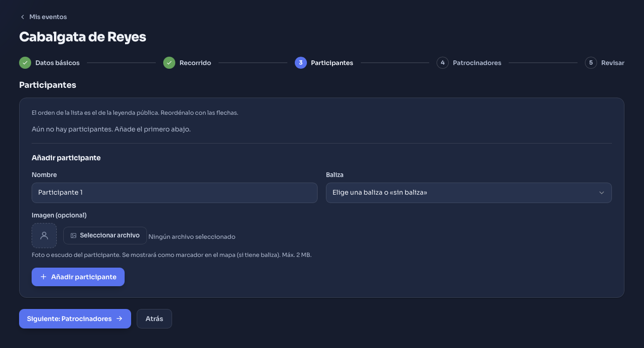Click the 'Nombre' field label
This screenshot has width=644, height=348.
click(x=44, y=175)
